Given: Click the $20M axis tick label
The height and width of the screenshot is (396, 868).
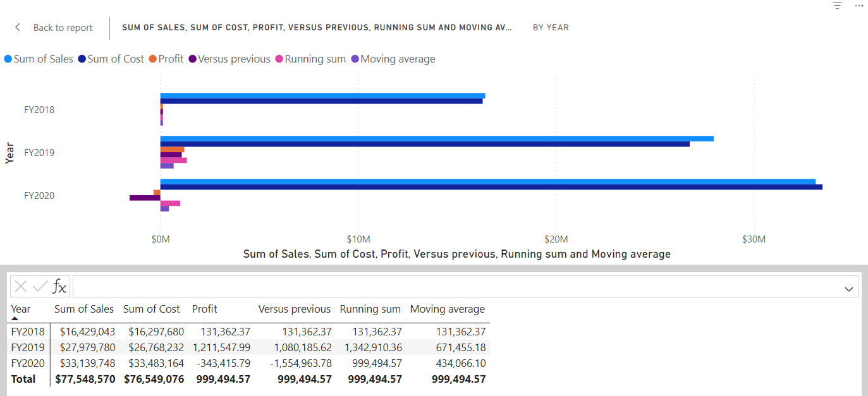Looking at the screenshot, I should (x=556, y=240).
